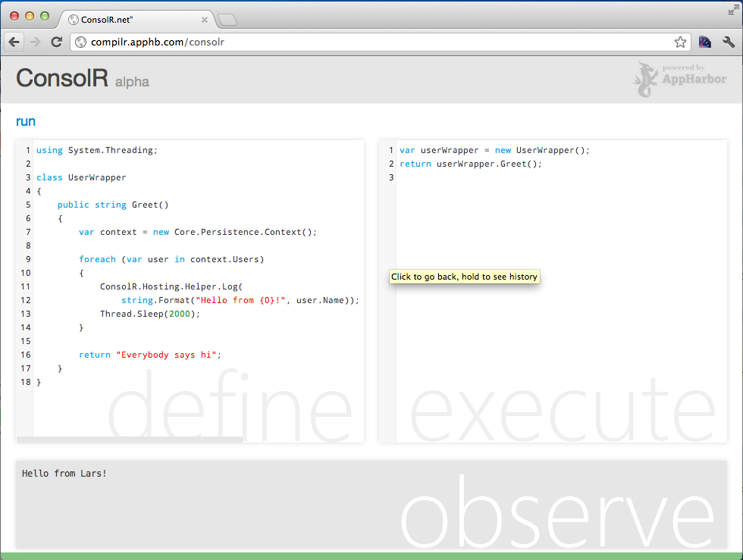Viewport: 743px width, 560px height.
Task: Reload the page with the refresh icon
Action: coord(56,42)
